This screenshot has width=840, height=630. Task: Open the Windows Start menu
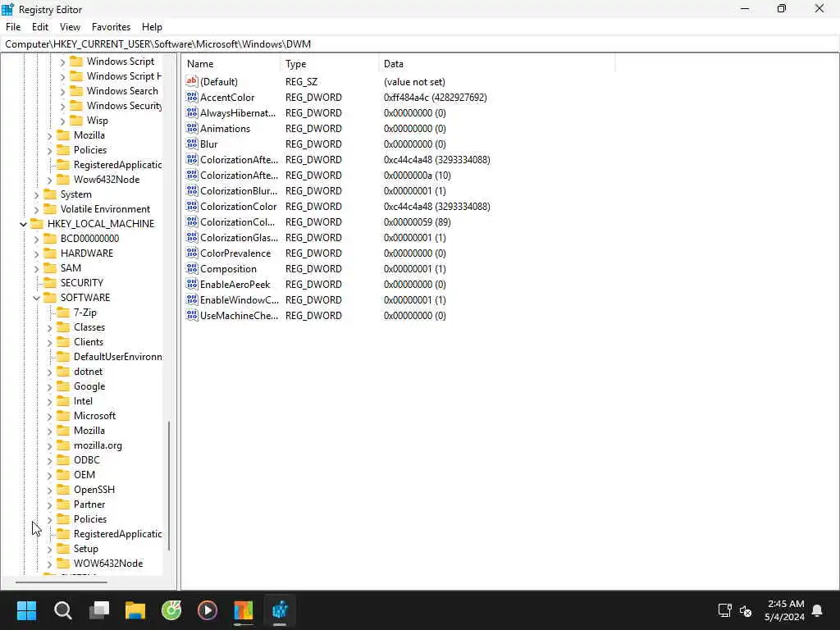[26, 610]
